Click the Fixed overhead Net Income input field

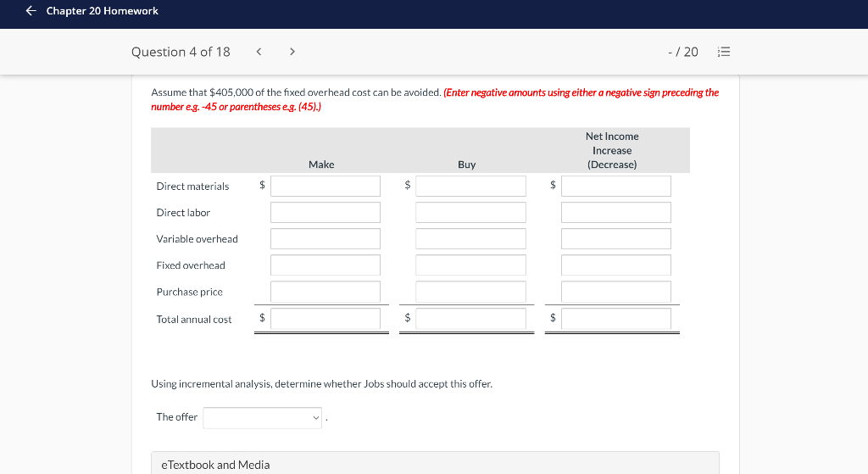click(x=616, y=265)
